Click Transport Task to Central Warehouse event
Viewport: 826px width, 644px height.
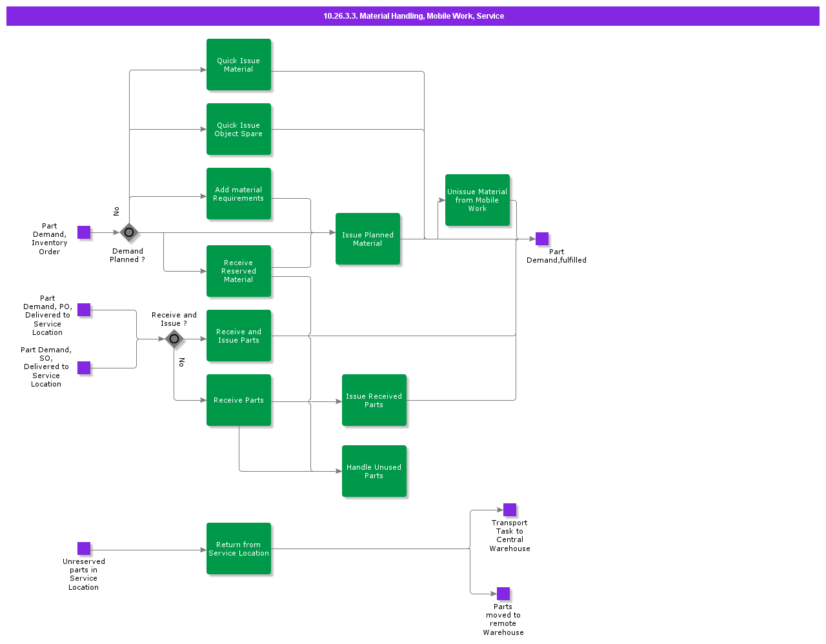point(510,510)
